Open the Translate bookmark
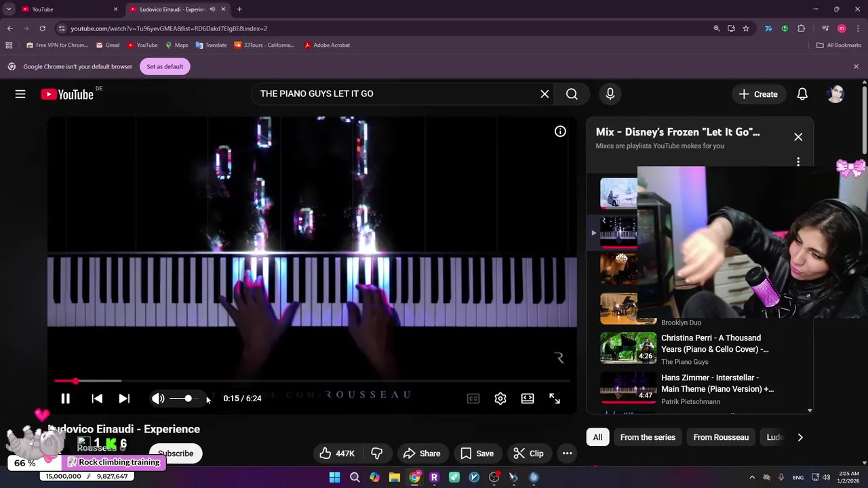This screenshot has height=488, width=868. [x=211, y=45]
